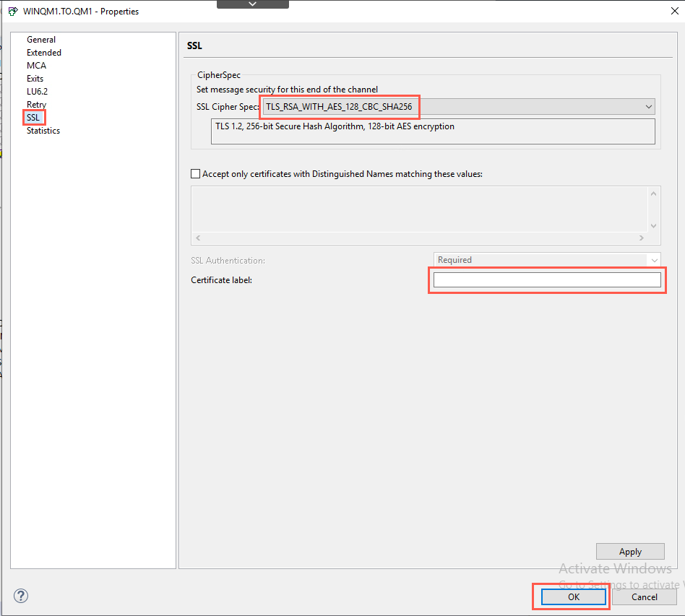Click the 'Set message security' description text
The height and width of the screenshot is (616, 685).
(287, 90)
